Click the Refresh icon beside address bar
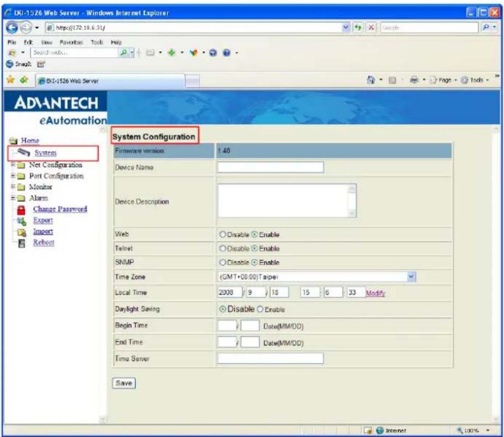504x437 pixels. [x=358, y=28]
